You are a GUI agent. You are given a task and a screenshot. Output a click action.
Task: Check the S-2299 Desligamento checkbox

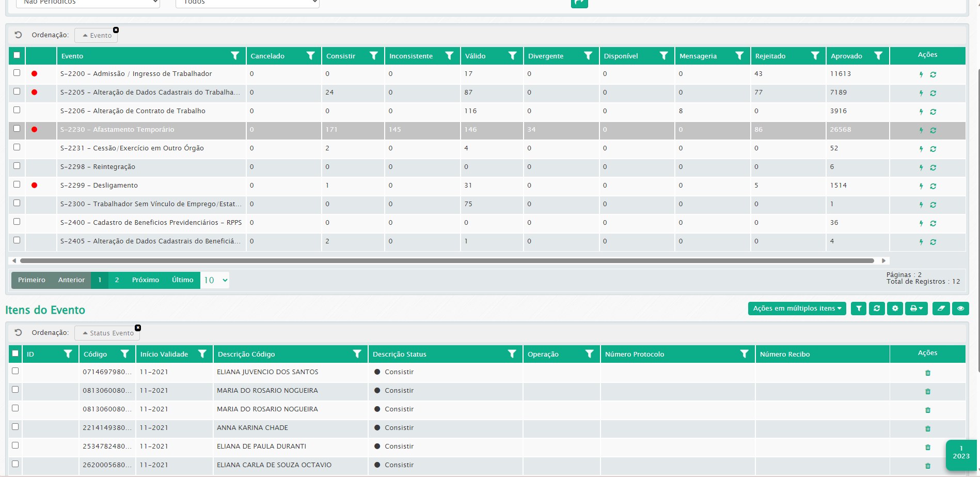click(x=17, y=184)
